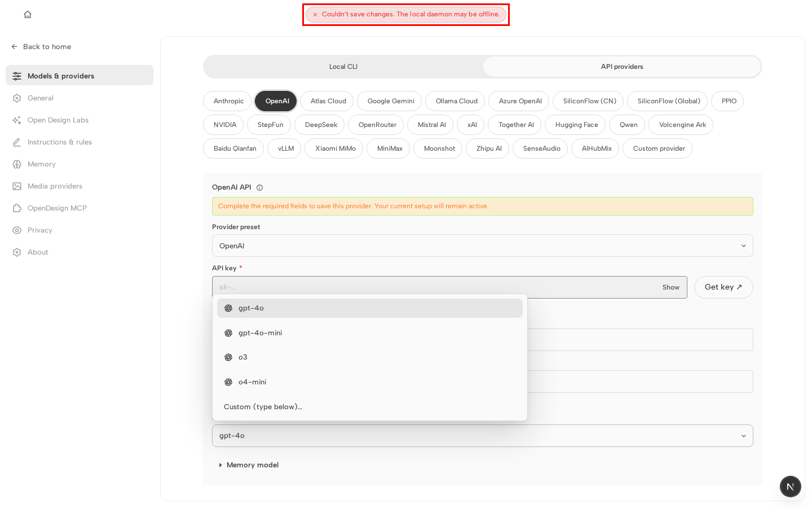
Task: Choose the StepFun provider
Action: pyautogui.click(x=270, y=125)
